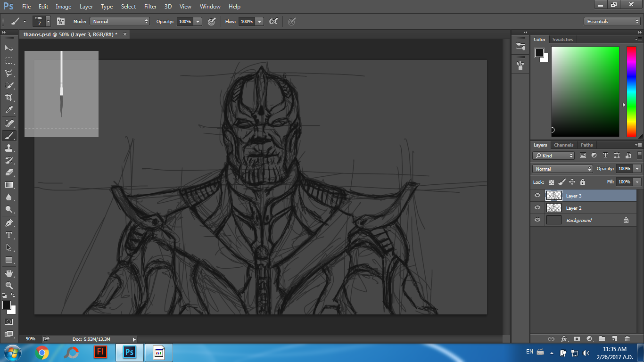Click foreground color swatch in Color panel
Viewport: 644px width, 362px height.
[x=539, y=53]
